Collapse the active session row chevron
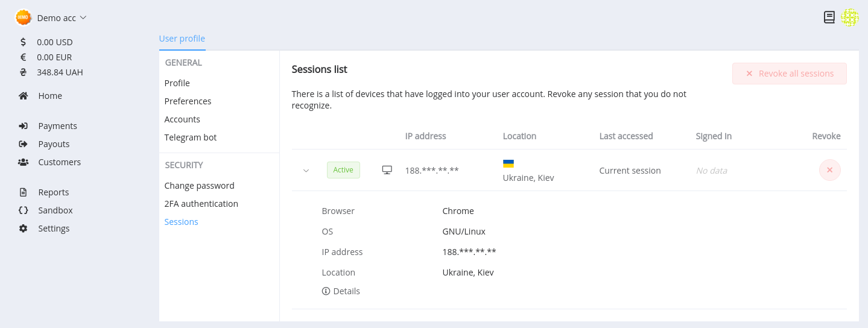The image size is (868, 328). point(306,171)
